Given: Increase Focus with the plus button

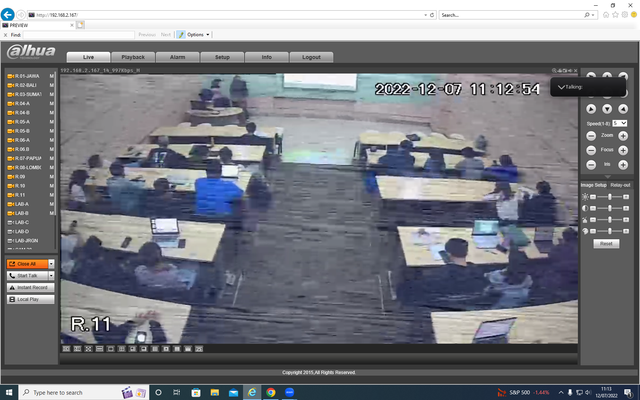Looking at the screenshot, I should tap(623, 150).
